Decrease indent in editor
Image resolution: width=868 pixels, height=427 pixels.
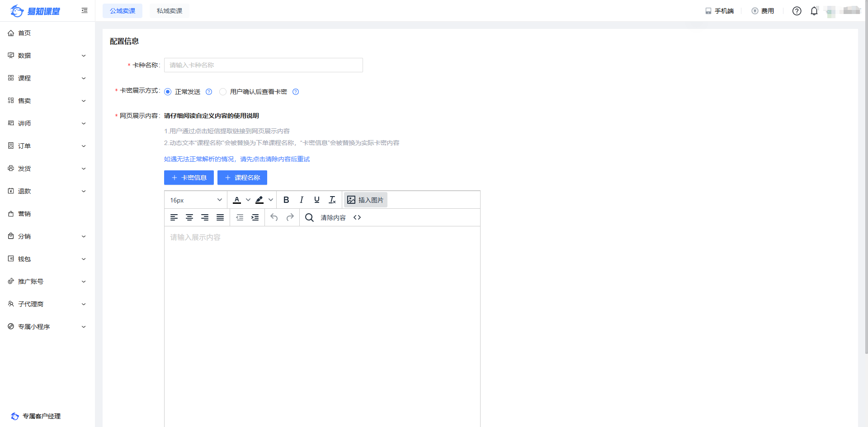(240, 217)
